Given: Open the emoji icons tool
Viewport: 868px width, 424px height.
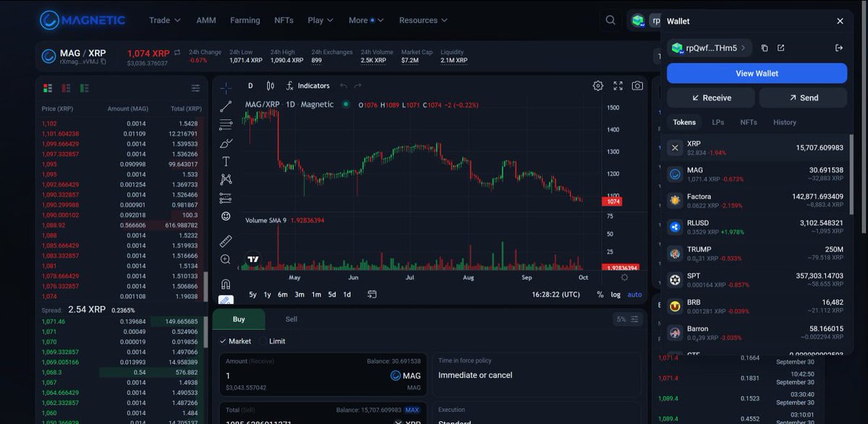Looking at the screenshot, I should [x=226, y=216].
